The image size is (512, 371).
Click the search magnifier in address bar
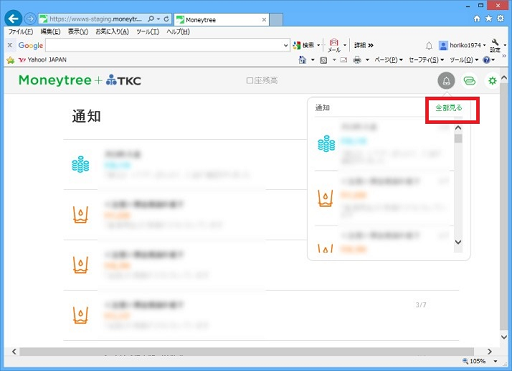click(x=151, y=19)
